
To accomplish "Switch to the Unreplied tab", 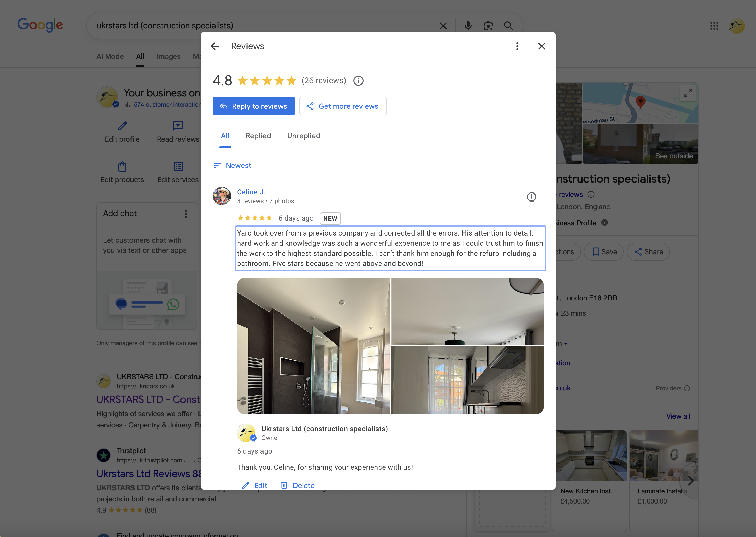I will point(303,136).
